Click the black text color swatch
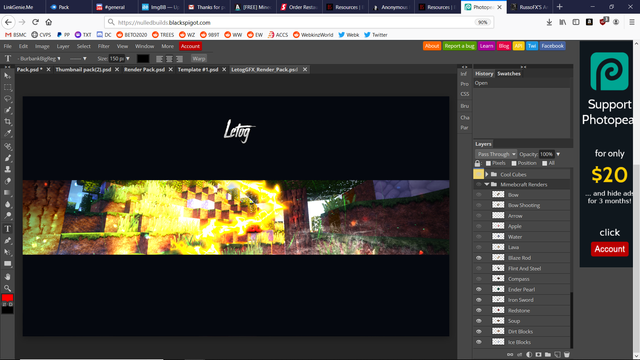 tap(143, 59)
